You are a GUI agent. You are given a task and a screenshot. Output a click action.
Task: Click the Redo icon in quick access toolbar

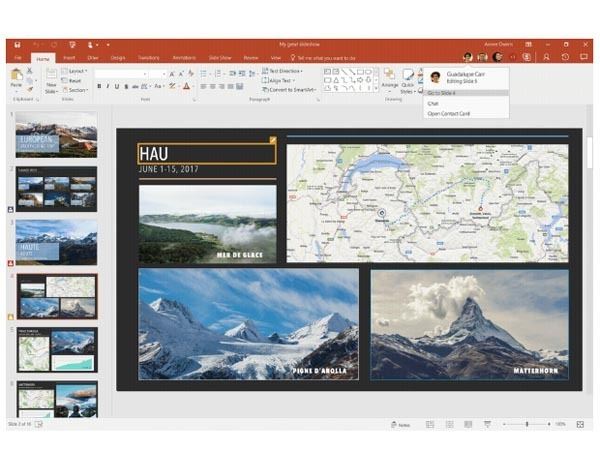54,45
